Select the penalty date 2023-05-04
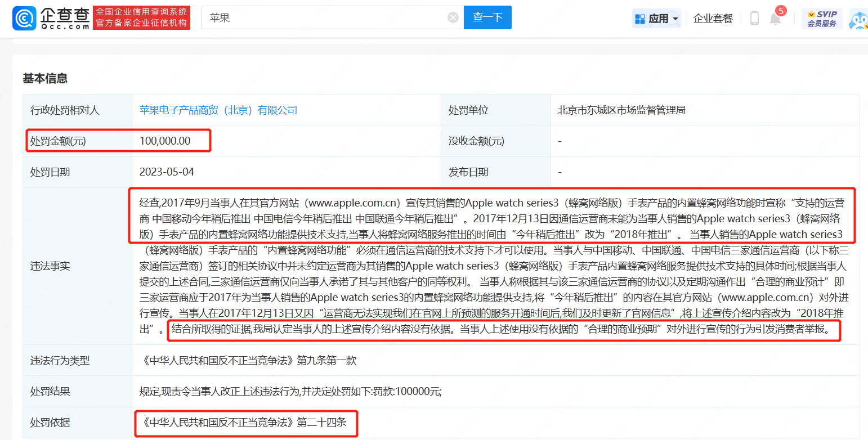868x440 pixels. [x=167, y=172]
